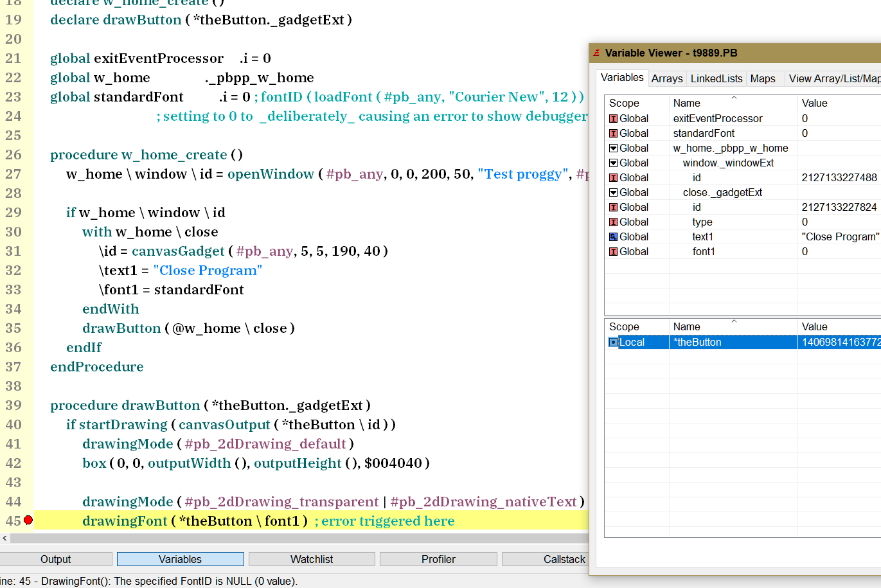Click string type icon of text1 row
This screenshot has height=588, width=881.
coord(613,236)
